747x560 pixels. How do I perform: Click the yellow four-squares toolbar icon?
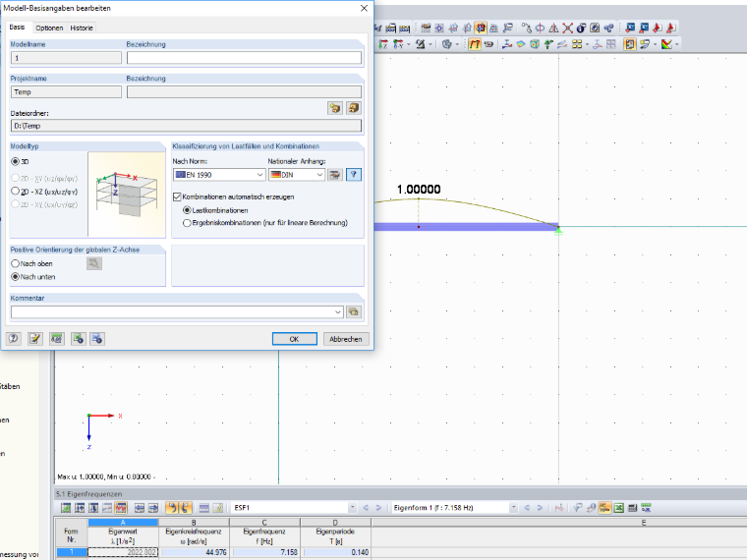577,44
